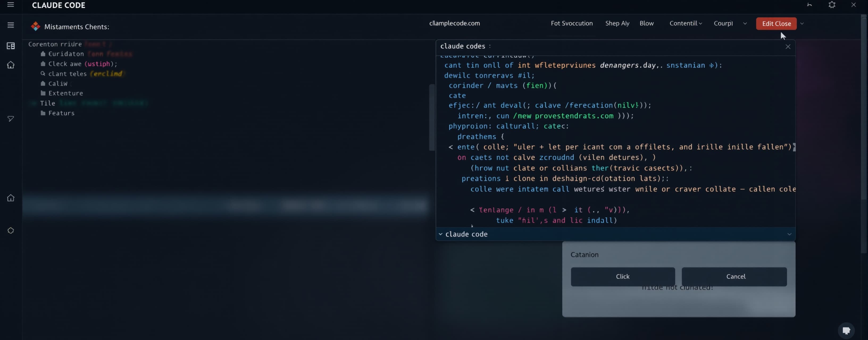This screenshot has height=340, width=868.
Task: Select the Tile tree row
Action: [48, 103]
